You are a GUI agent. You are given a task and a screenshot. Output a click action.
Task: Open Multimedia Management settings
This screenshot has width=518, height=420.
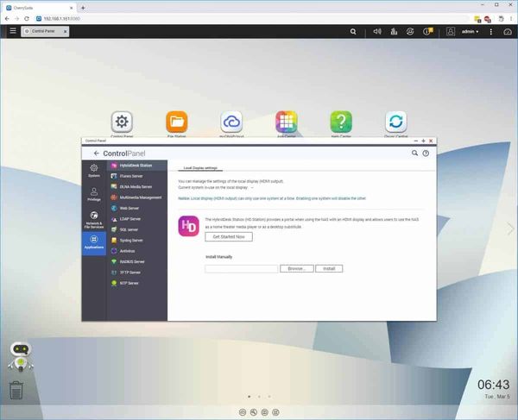tap(137, 197)
